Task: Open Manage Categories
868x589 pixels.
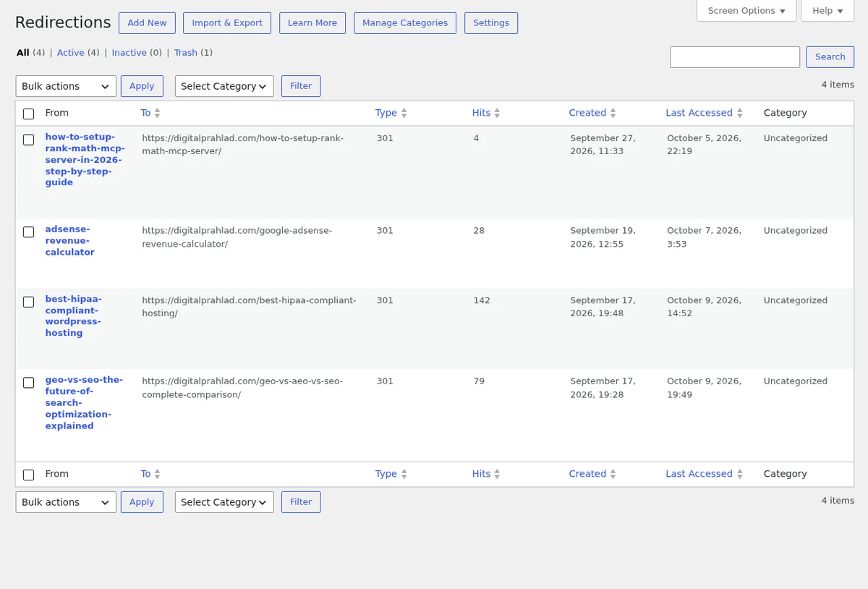Action: coord(405,23)
